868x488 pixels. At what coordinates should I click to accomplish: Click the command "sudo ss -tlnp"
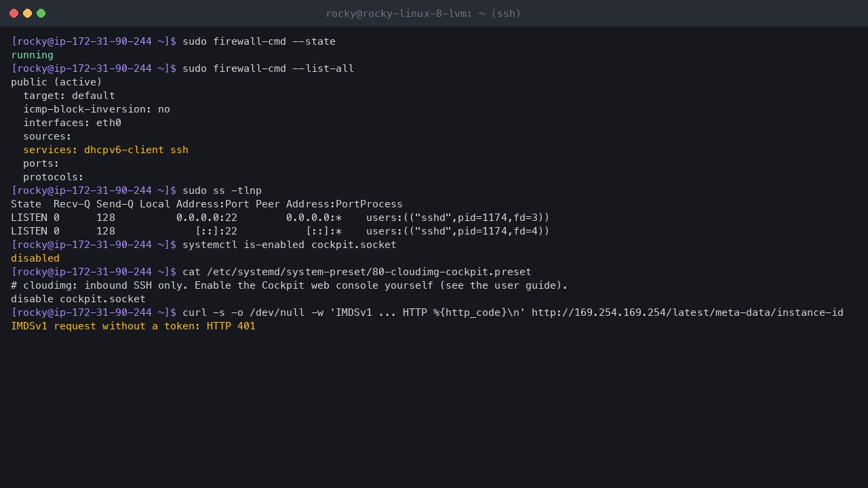222,190
